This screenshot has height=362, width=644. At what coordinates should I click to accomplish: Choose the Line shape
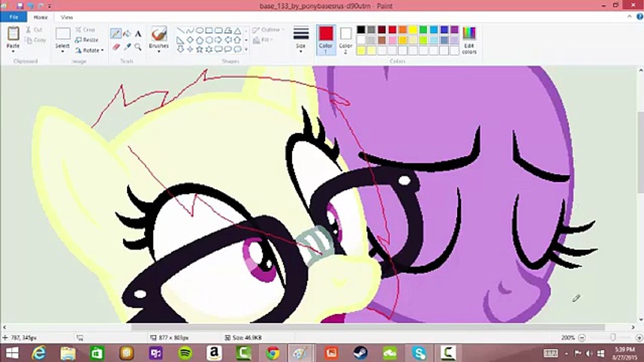pyautogui.click(x=181, y=30)
